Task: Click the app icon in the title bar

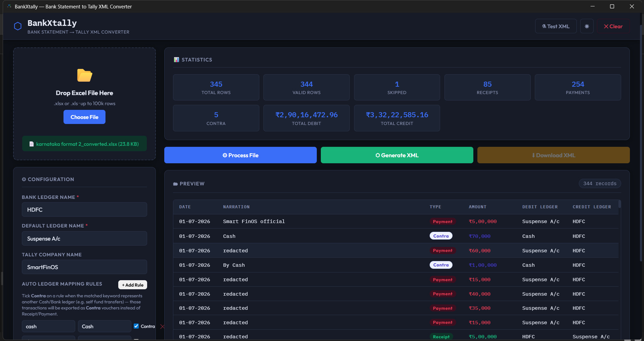Action: coord(9,6)
